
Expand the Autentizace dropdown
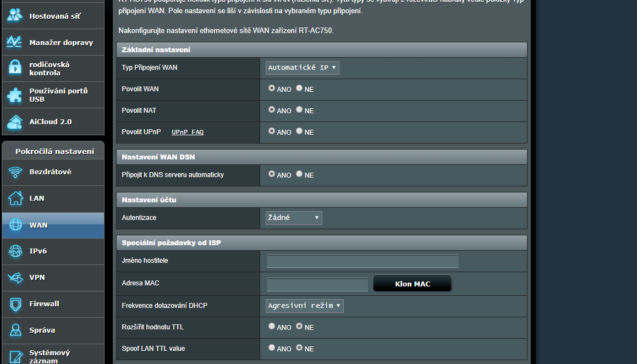pos(294,218)
